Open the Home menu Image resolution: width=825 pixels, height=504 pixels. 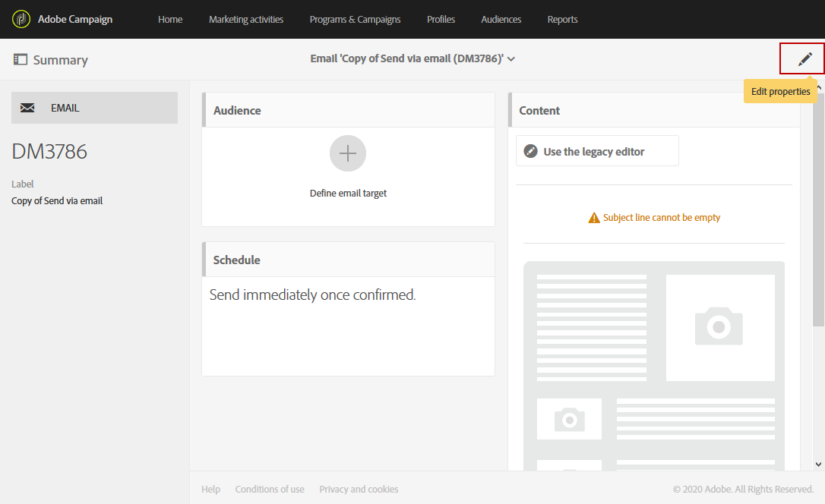(170, 20)
